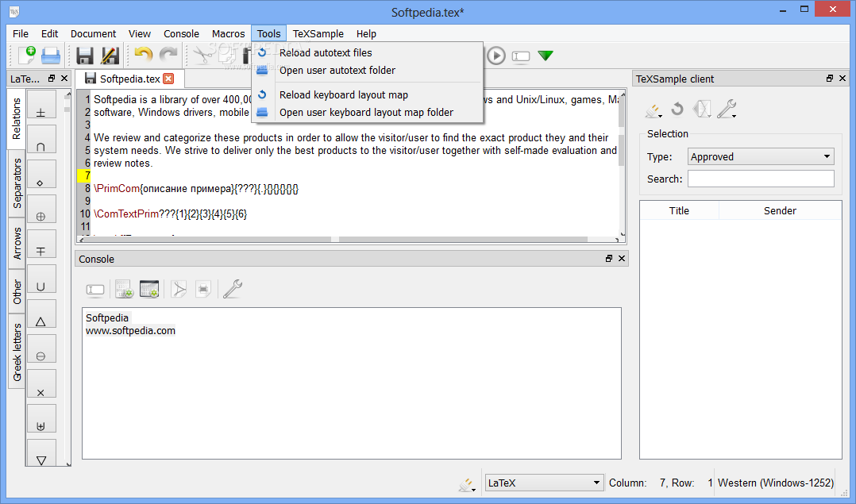This screenshot has height=504, width=856.
Task: Open the Console menu
Action: (x=181, y=34)
